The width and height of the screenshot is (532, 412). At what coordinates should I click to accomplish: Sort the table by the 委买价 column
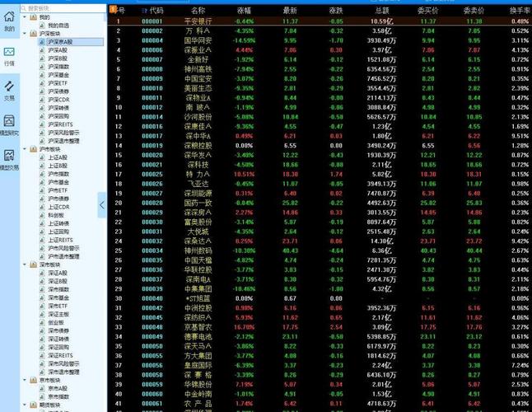click(428, 11)
